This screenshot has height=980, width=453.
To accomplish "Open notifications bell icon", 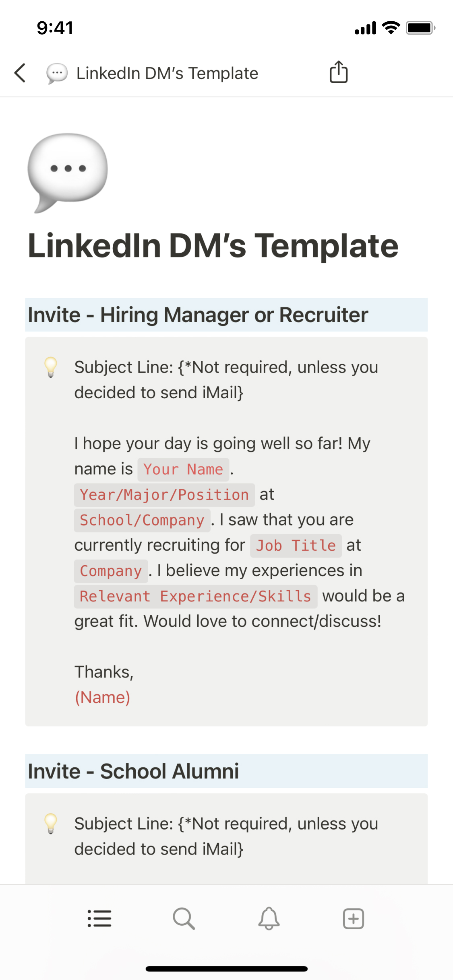I will pos(269,918).
